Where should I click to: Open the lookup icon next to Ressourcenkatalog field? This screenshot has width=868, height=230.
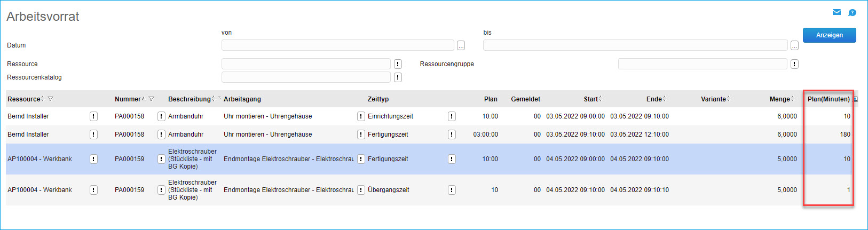point(398,77)
